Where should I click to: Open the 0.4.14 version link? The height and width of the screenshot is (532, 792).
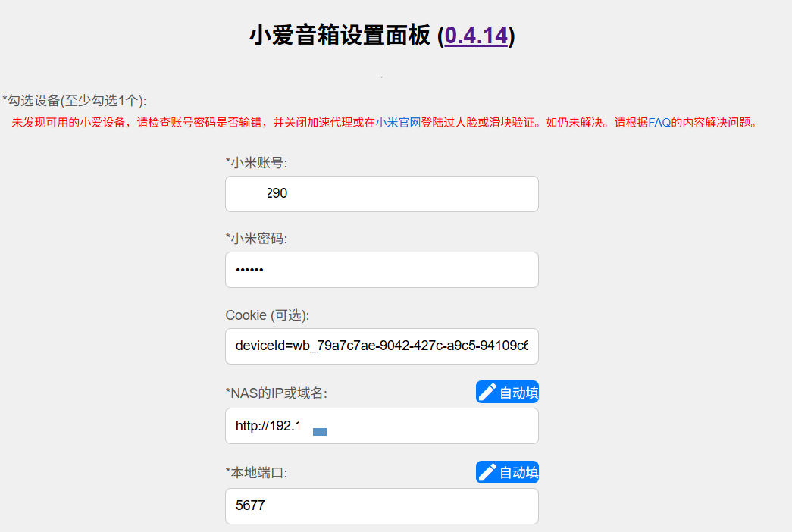point(476,36)
